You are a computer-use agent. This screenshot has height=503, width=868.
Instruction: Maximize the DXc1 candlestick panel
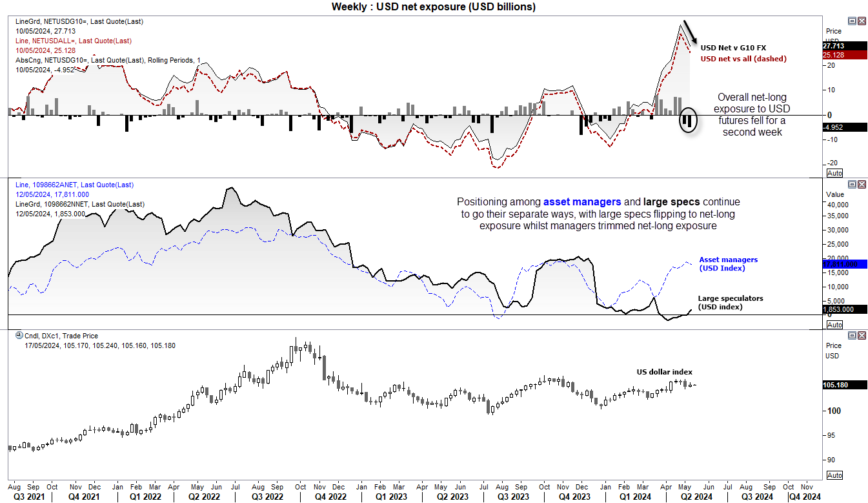point(852,335)
